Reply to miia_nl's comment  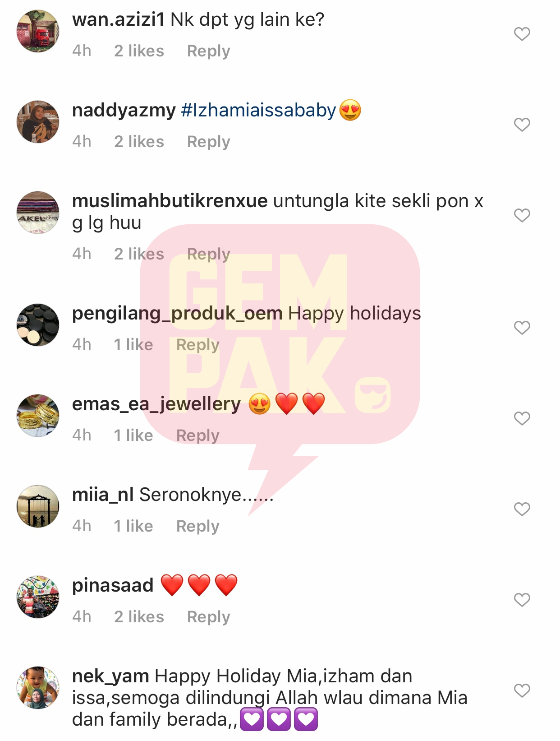tap(197, 526)
